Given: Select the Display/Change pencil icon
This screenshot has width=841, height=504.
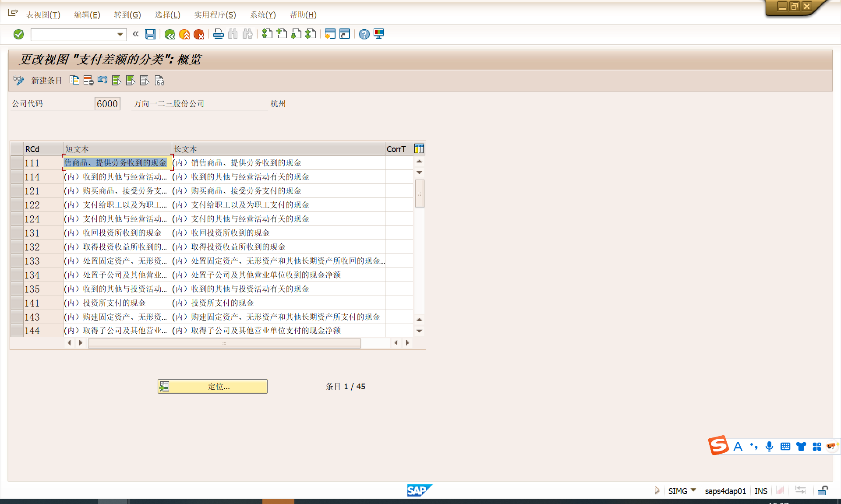Looking at the screenshot, I should (x=18, y=80).
